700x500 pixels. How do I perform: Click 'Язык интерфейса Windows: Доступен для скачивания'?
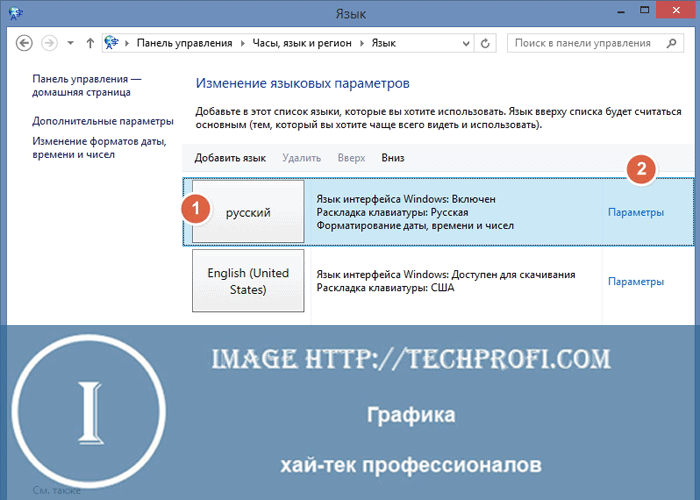point(446,275)
